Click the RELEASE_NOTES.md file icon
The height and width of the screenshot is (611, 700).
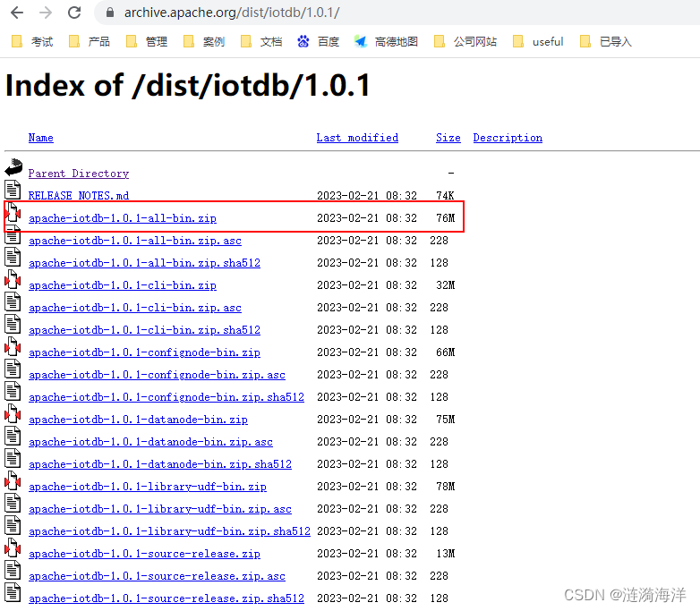coord(13,190)
